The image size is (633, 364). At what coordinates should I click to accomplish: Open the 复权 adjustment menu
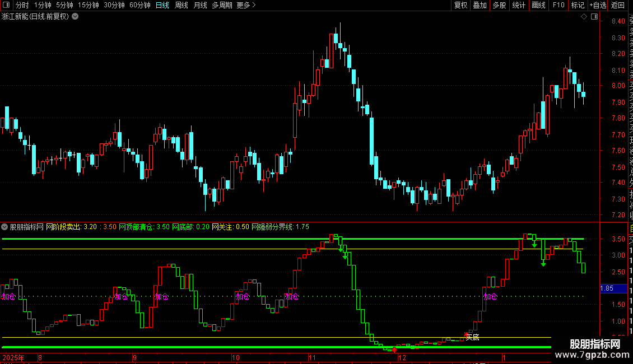[x=460, y=5]
